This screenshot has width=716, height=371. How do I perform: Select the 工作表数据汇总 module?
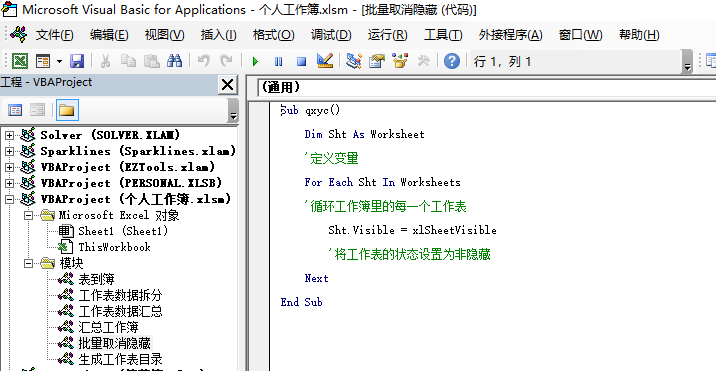tap(120, 311)
